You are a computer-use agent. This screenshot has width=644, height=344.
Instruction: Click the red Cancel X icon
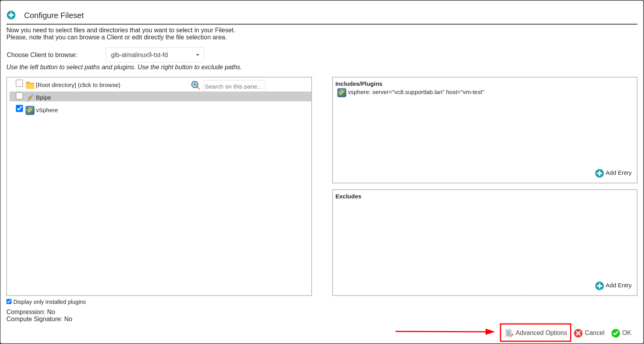pos(578,333)
